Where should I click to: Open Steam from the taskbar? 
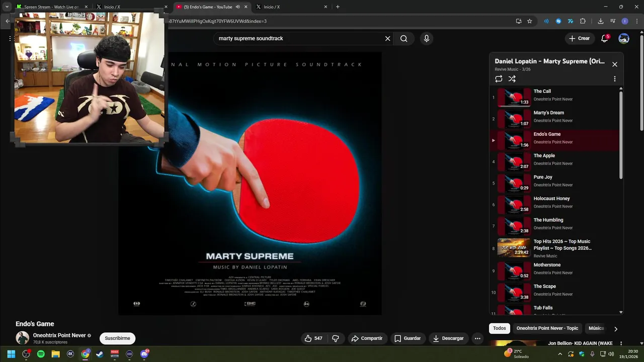click(100, 354)
